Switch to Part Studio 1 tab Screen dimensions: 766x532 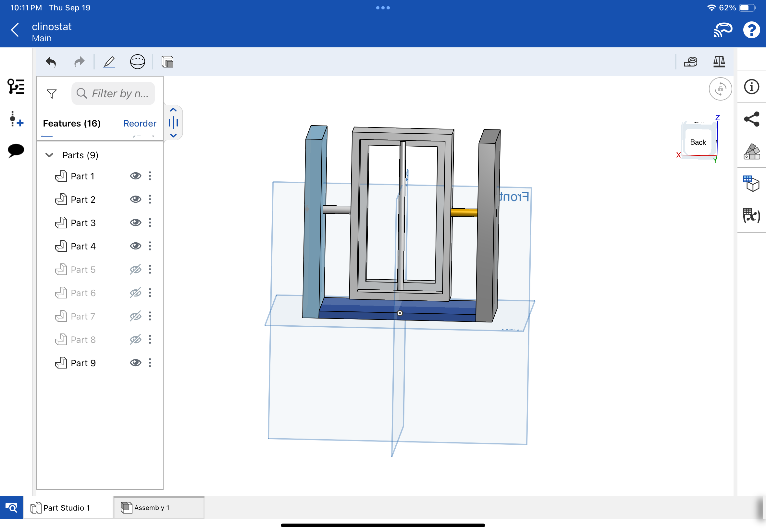tap(68, 508)
